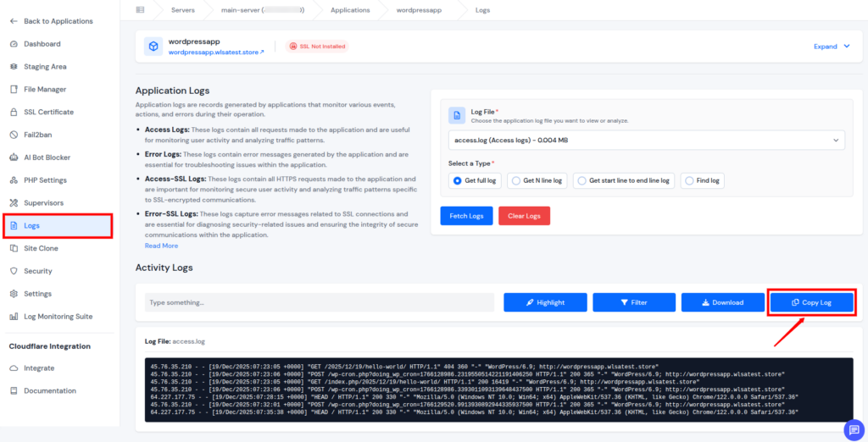Click the Site Clone copy icon
Screen dimensions: 868x442
[14, 248]
